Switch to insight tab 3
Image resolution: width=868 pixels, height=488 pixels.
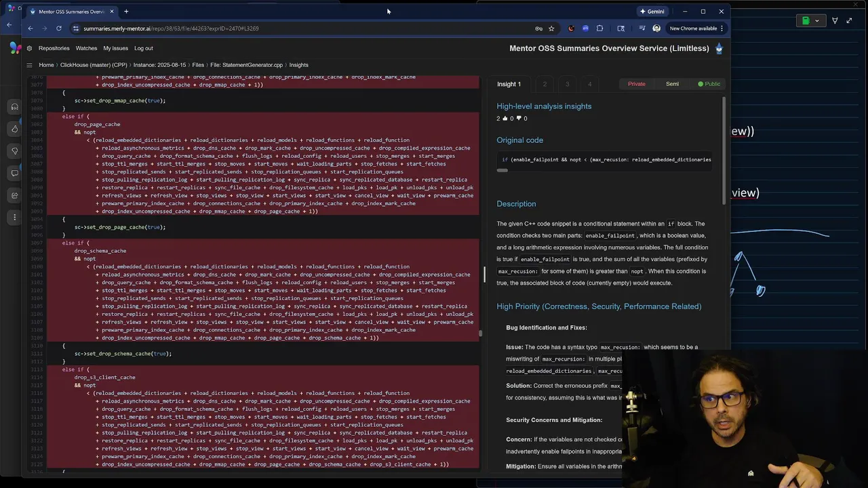coord(568,84)
